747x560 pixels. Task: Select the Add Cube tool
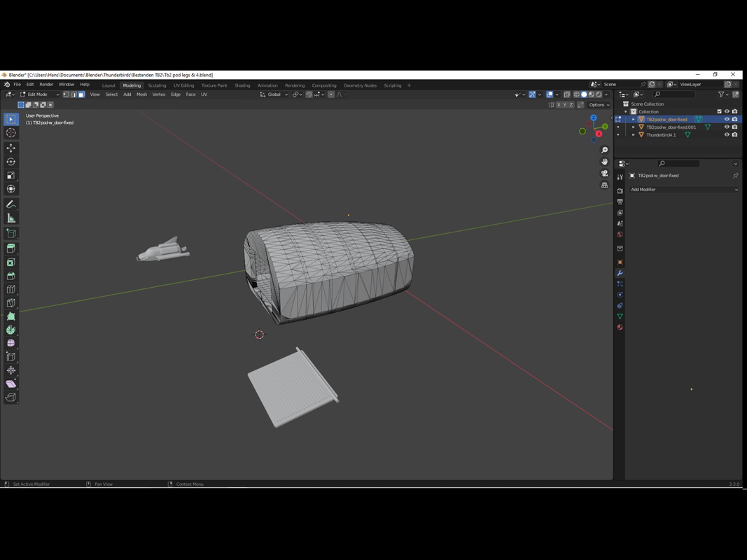(11, 233)
